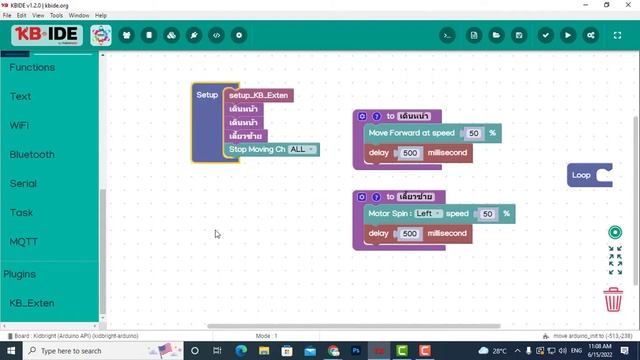Select the Task block category
Screen dimensions: 640x360
point(21,213)
